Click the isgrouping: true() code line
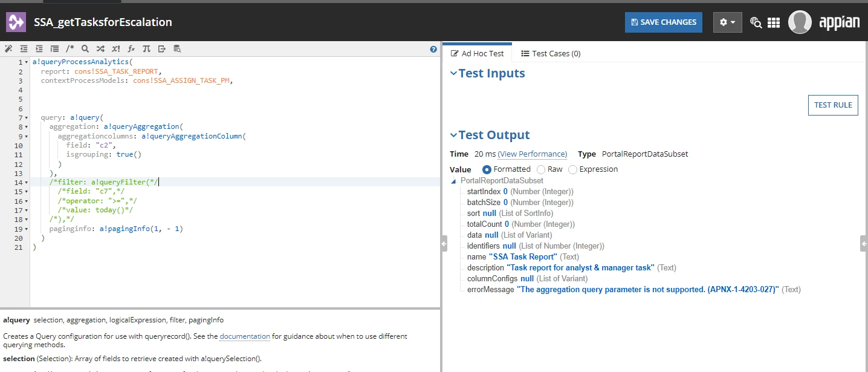Image resolution: width=868 pixels, height=372 pixels. [x=103, y=155]
